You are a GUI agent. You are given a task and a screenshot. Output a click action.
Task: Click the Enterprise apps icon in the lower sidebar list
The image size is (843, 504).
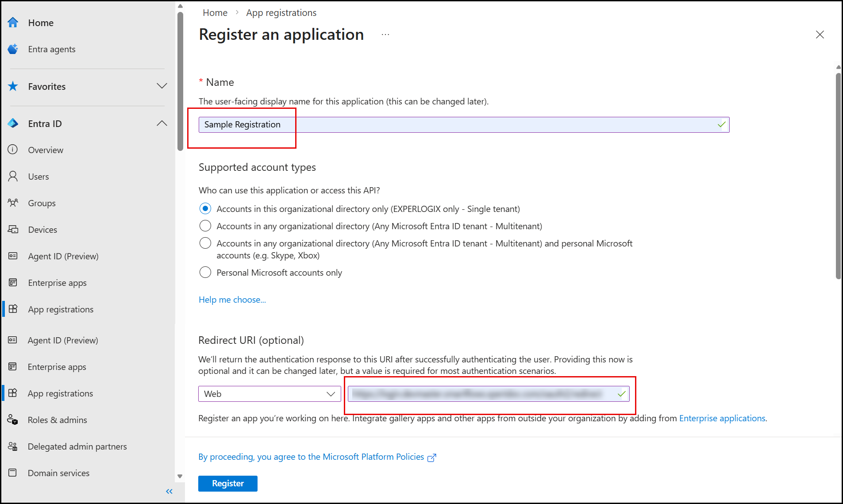[x=12, y=366]
